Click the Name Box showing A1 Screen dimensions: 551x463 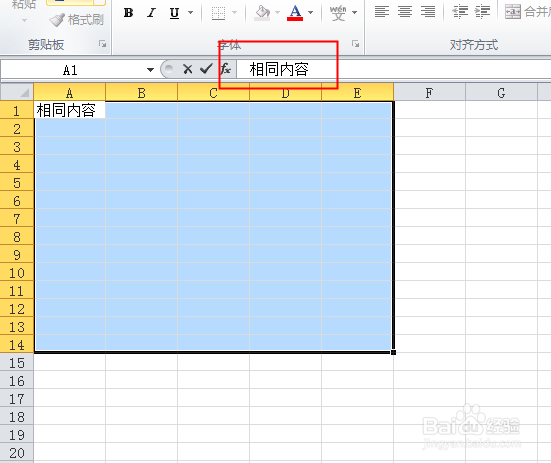70,70
